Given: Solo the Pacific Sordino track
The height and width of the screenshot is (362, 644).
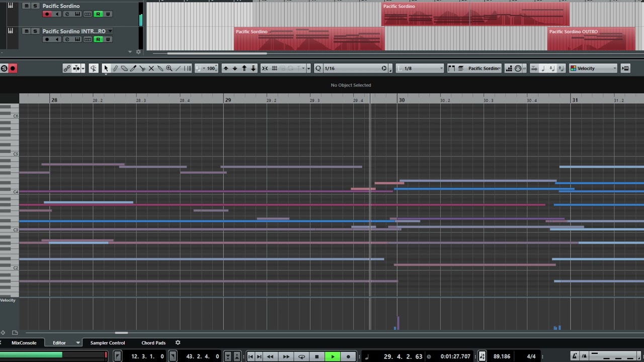Looking at the screenshot, I should coord(35,6).
